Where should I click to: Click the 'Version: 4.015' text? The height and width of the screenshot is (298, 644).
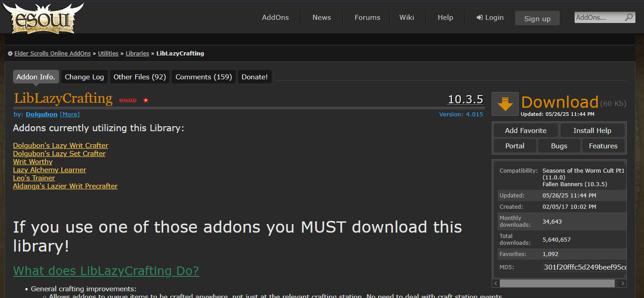[461, 115]
